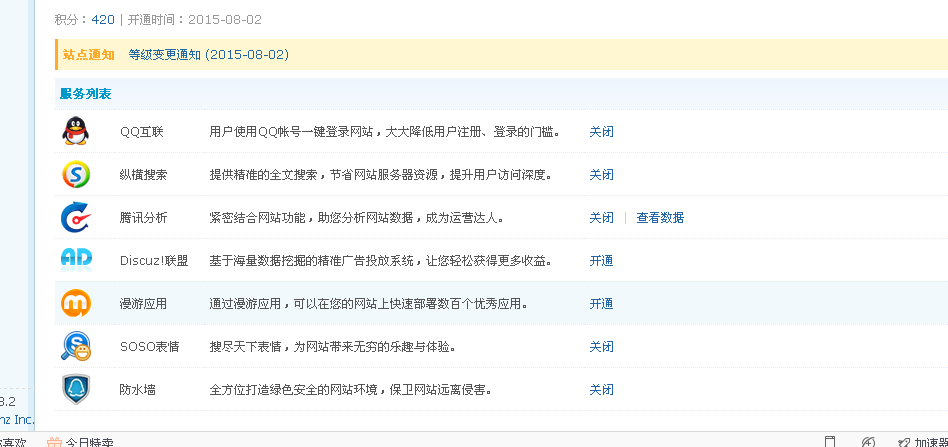Click the SOSO表情 service name
948x447 pixels.
pyautogui.click(x=149, y=347)
